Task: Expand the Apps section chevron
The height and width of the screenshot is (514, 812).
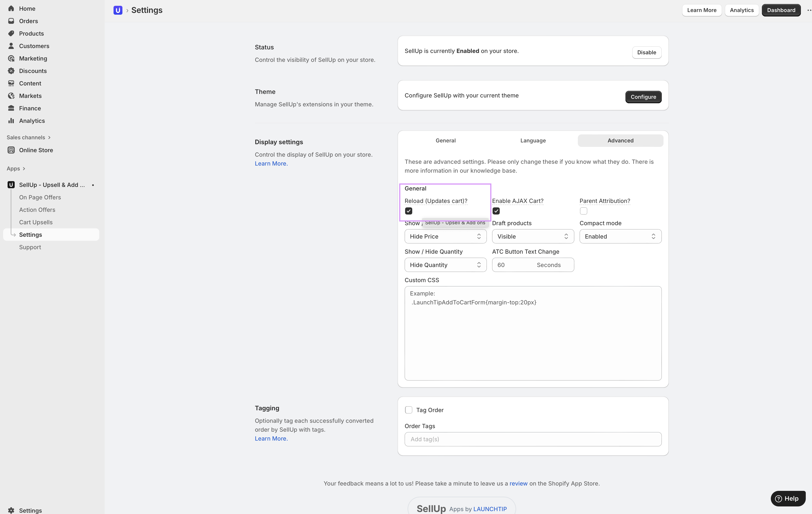Action: [24, 168]
